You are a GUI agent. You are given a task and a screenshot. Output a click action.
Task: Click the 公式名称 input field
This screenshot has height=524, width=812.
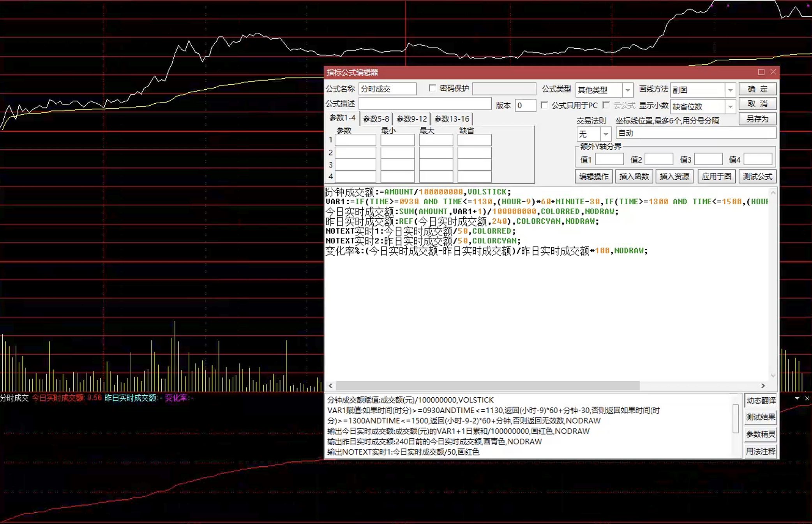tap(387, 89)
